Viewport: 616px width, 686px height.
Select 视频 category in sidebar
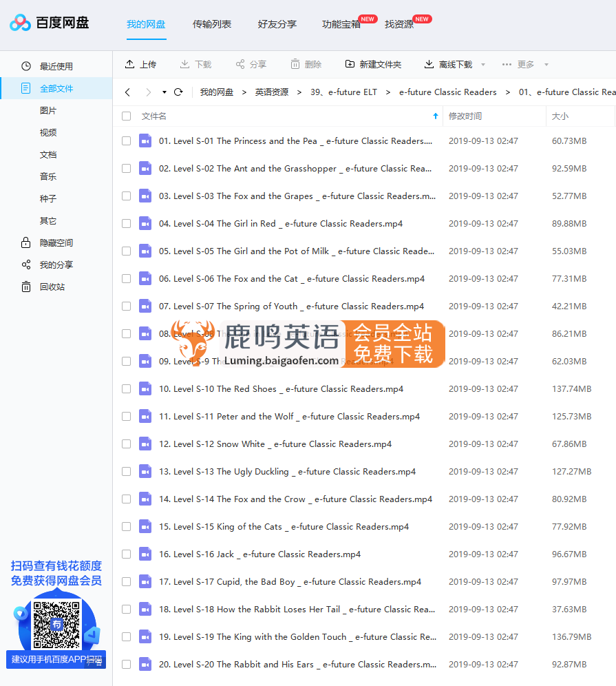pos(48,132)
